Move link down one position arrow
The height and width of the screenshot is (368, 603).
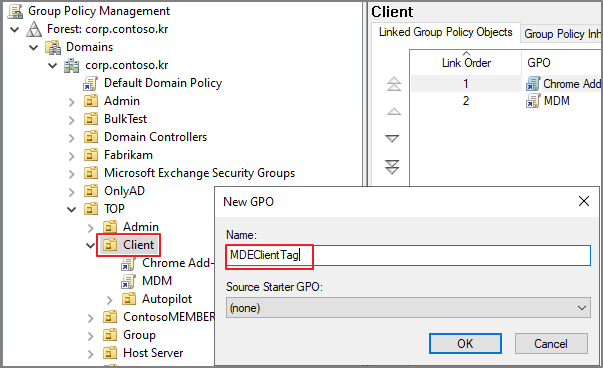click(x=392, y=138)
